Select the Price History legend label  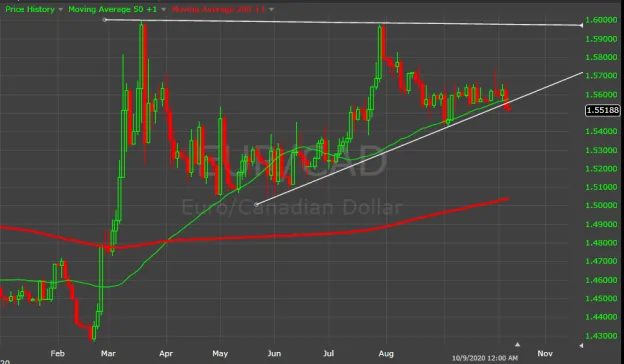coord(30,9)
